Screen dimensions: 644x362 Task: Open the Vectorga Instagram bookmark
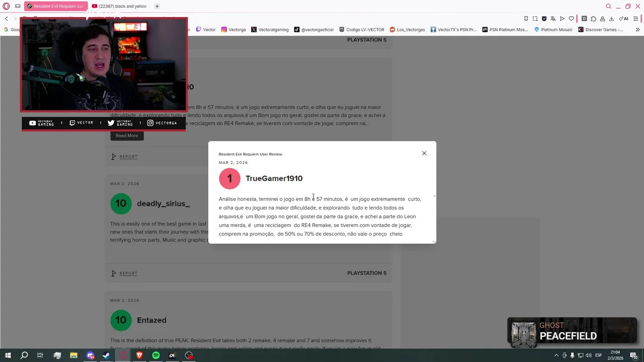pyautogui.click(x=233, y=30)
